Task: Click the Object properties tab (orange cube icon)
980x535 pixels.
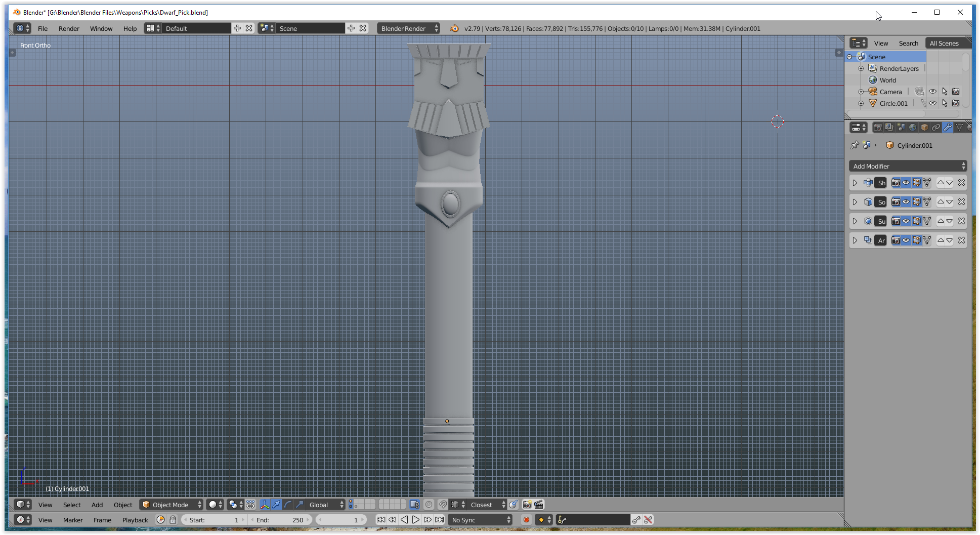Action: point(924,128)
